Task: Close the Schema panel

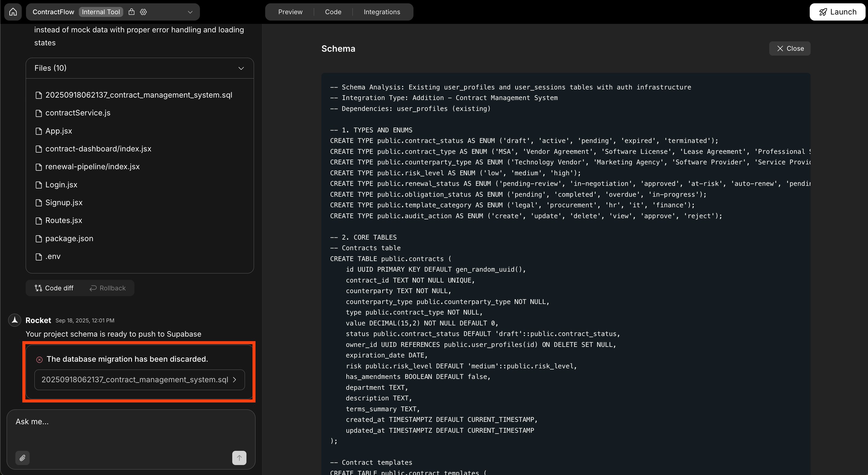Action: tap(790, 48)
